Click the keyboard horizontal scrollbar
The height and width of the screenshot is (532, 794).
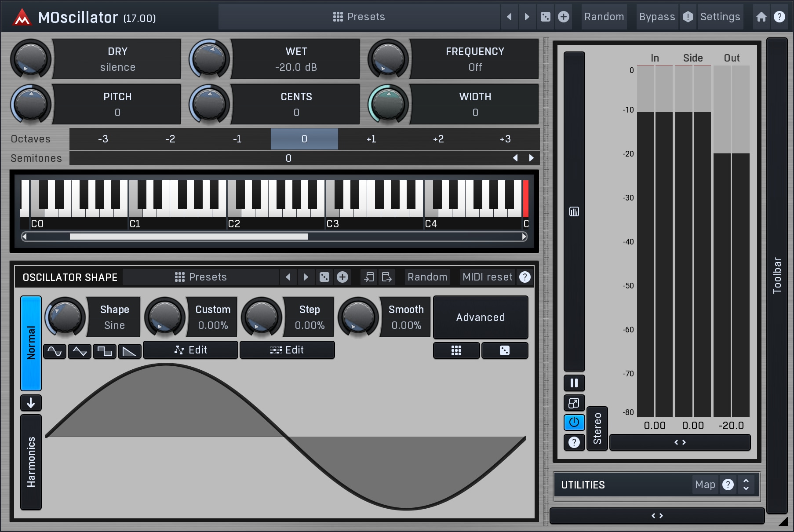click(189, 237)
